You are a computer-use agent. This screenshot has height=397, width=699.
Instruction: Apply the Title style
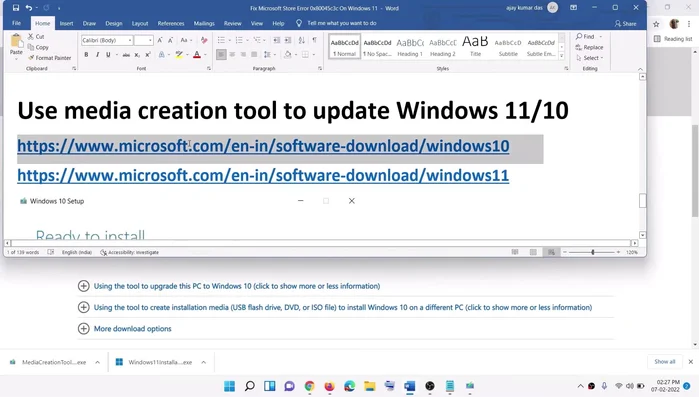[475, 47]
